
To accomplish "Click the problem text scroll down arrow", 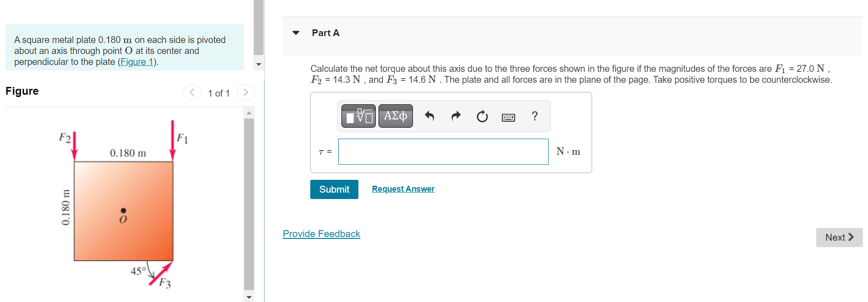I will (258, 65).
